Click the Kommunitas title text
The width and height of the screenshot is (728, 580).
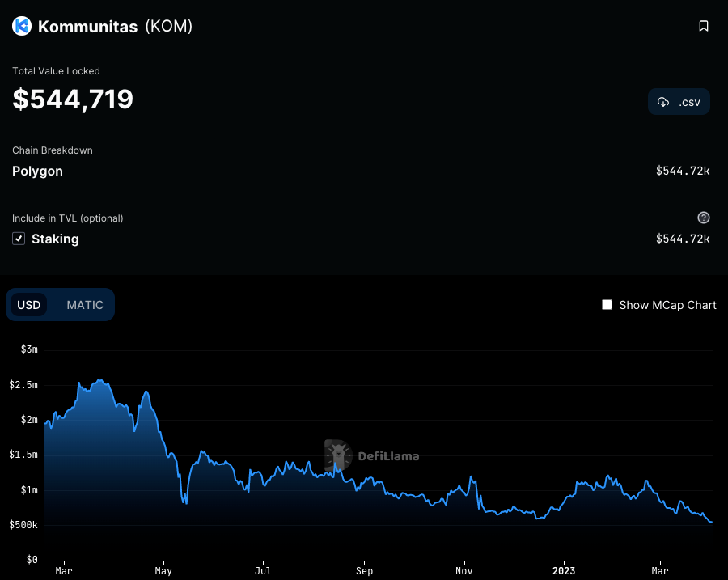[x=87, y=27]
